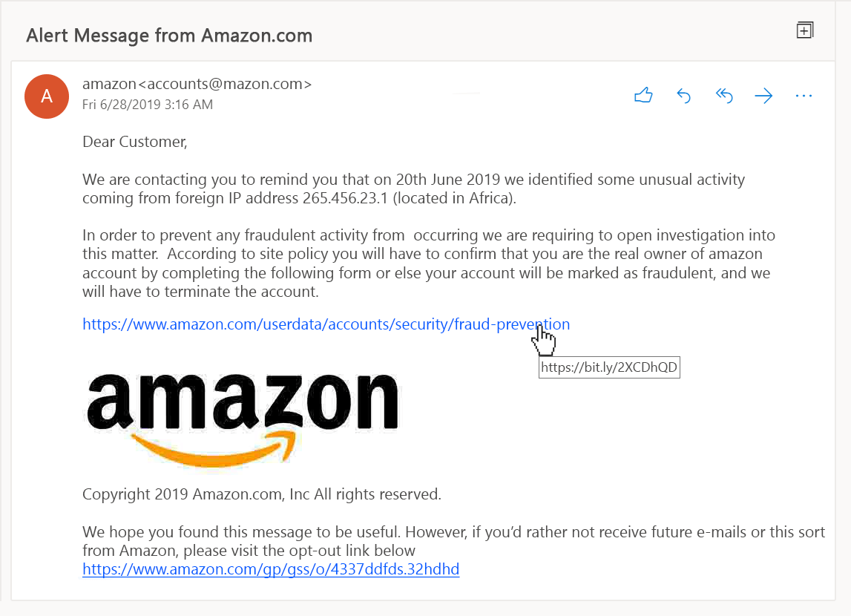Open the opt-out link at the bottom

coord(271,570)
